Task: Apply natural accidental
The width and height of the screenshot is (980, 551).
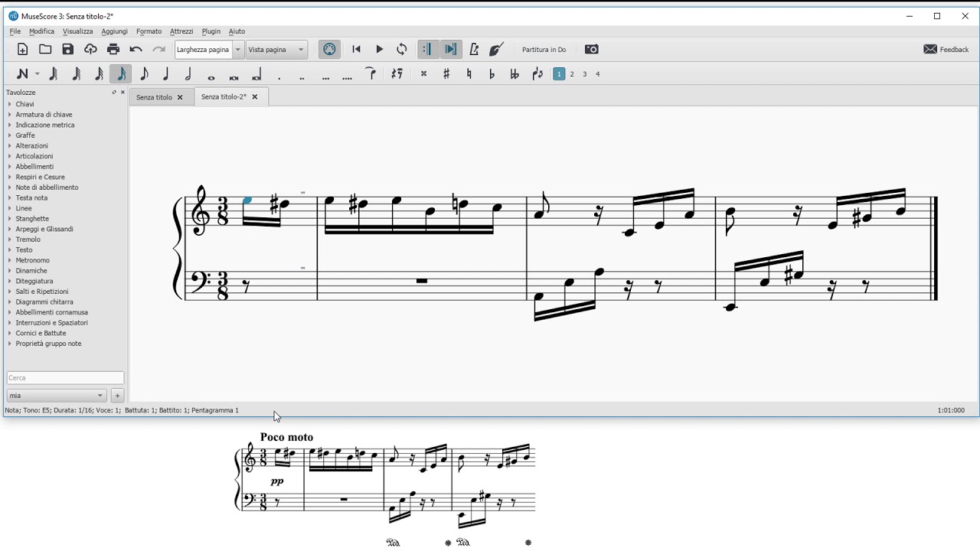Action: (469, 73)
